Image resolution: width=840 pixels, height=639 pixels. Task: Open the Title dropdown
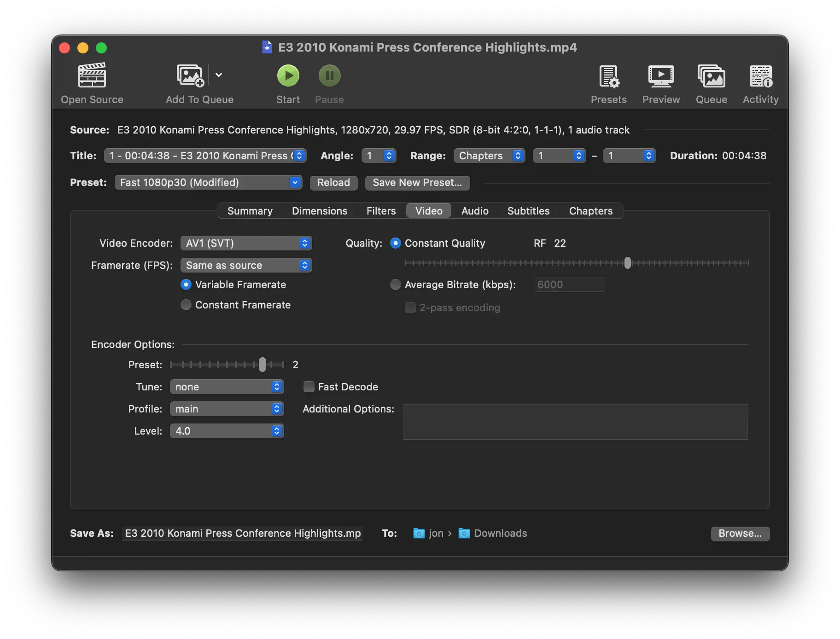coord(205,156)
